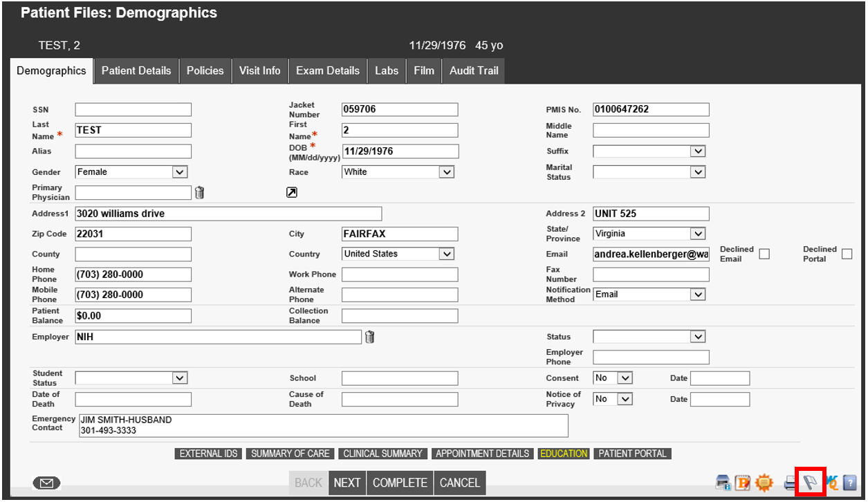Image resolution: width=868 pixels, height=502 pixels.
Task: Click the printer icon
Action: [791, 483]
